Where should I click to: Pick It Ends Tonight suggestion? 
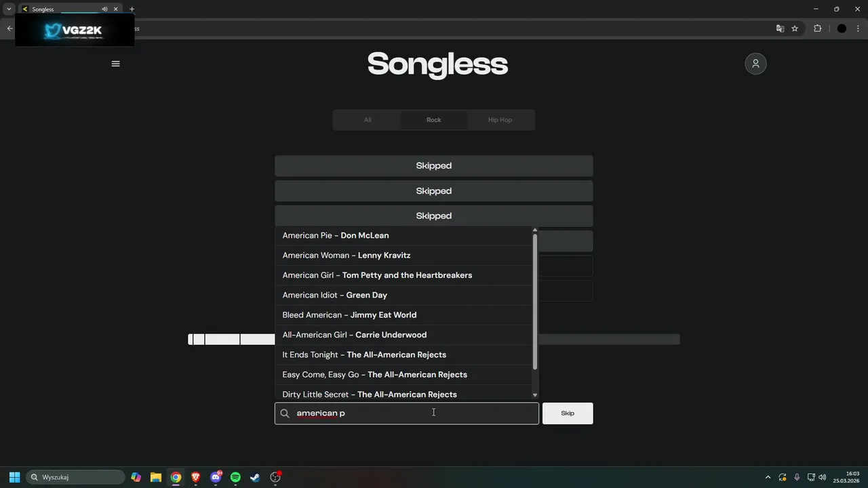pyautogui.click(x=403, y=354)
